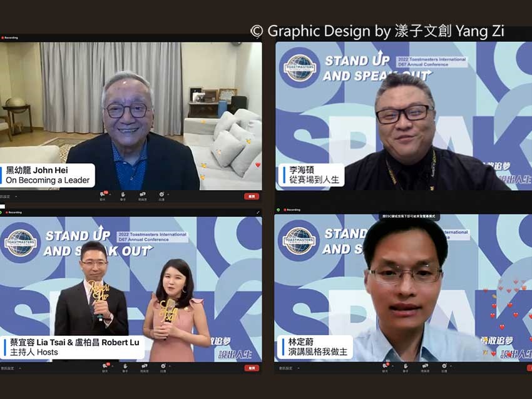Screen dimensions: 532x399
Task: Open chat in John Hei's Zoom window
Action: point(103,196)
